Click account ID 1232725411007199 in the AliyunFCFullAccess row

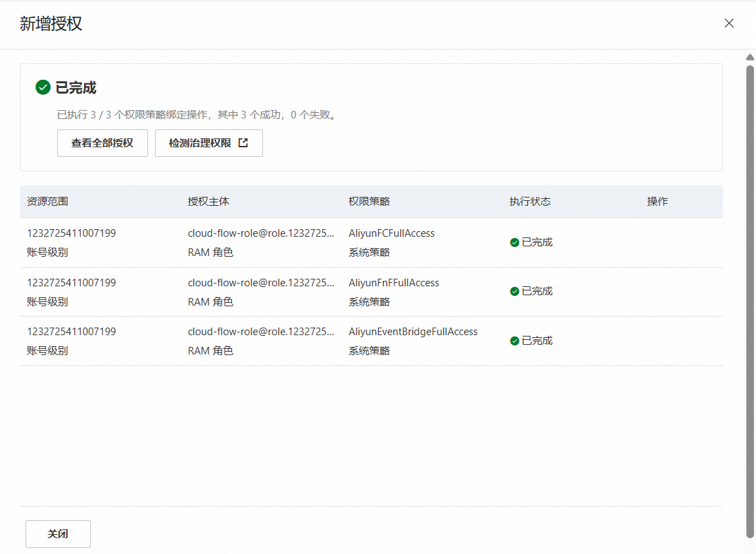[x=72, y=233]
